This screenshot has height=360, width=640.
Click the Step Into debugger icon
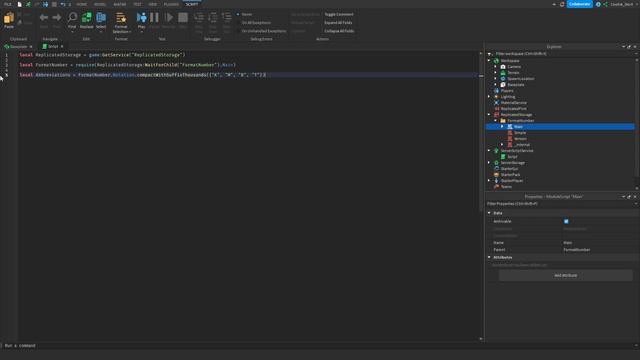[x=199, y=17]
